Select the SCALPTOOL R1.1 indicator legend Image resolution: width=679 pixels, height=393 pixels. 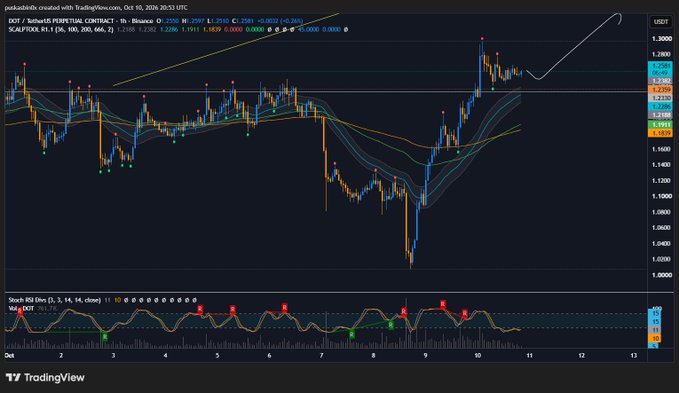click(61, 29)
